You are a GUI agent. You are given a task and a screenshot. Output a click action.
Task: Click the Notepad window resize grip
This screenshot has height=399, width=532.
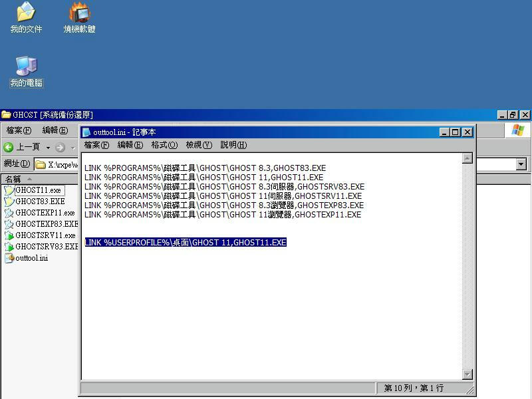coord(470,390)
